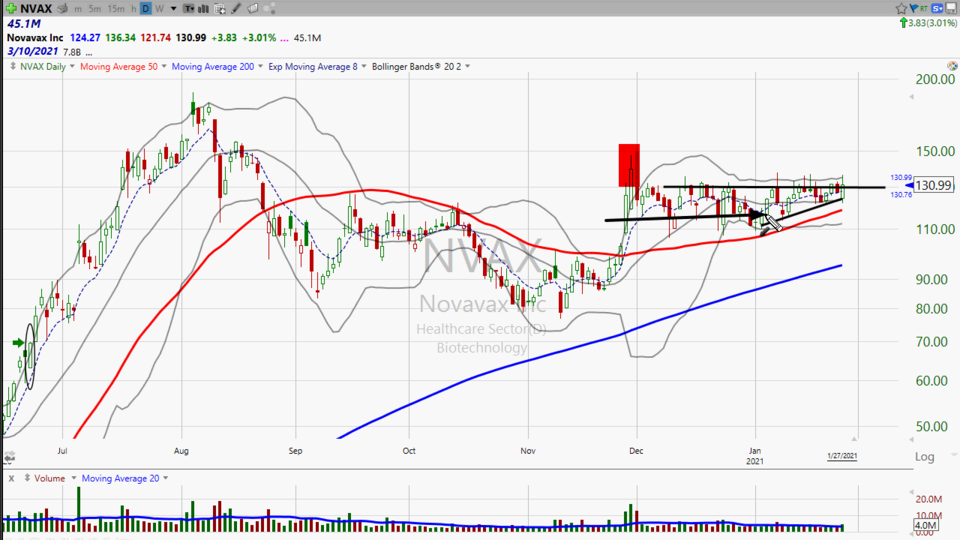
Task: Click the green plus add-chart icon
Action: pyautogui.click(x=10, y=8)
